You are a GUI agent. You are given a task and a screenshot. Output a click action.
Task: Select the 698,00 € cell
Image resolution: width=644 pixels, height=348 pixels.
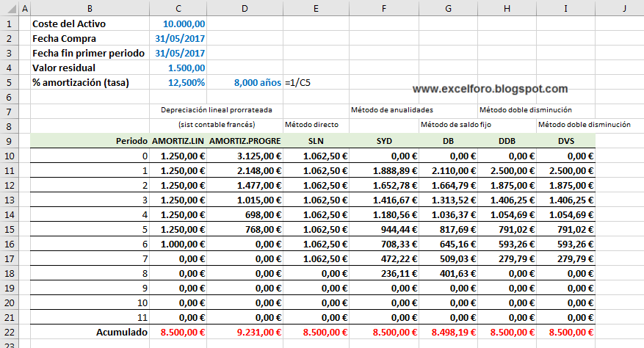[245, 215]
